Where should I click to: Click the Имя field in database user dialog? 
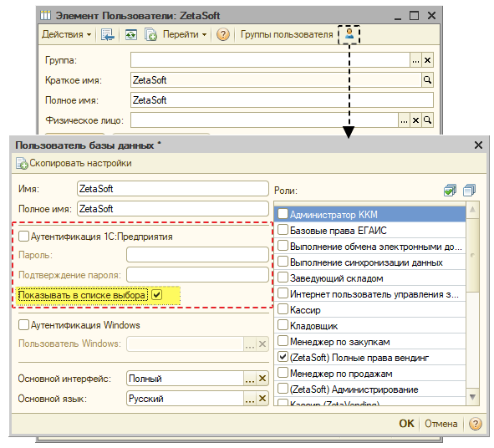click(173, 189)
